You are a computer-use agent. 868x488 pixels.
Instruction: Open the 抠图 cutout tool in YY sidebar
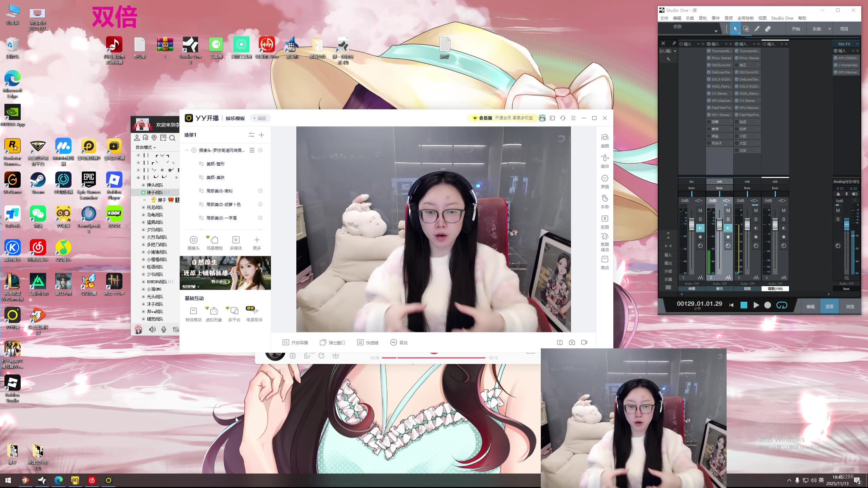point(605,222)
